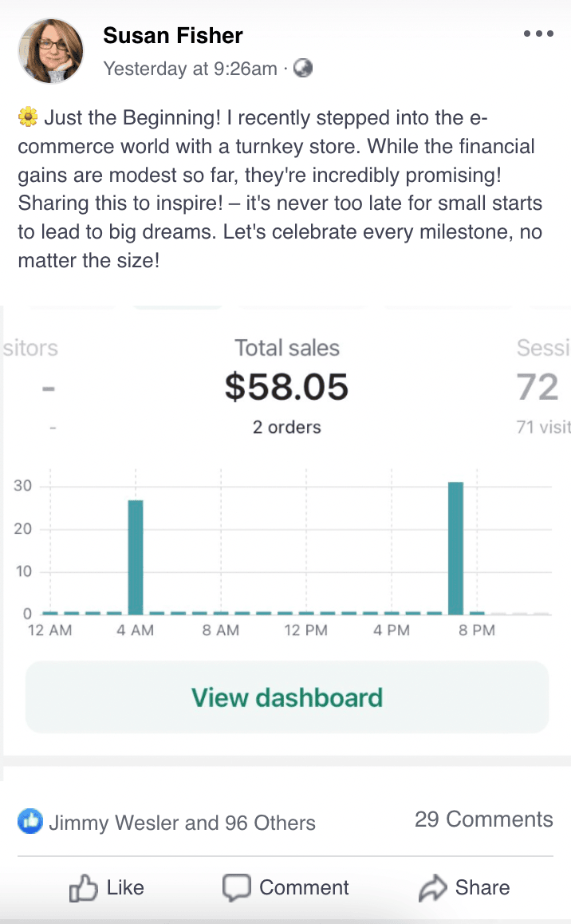The width and height of the screenshot is (571, 924).
Task: Click the Share arrow icon
Action: (x=432, y=888)
